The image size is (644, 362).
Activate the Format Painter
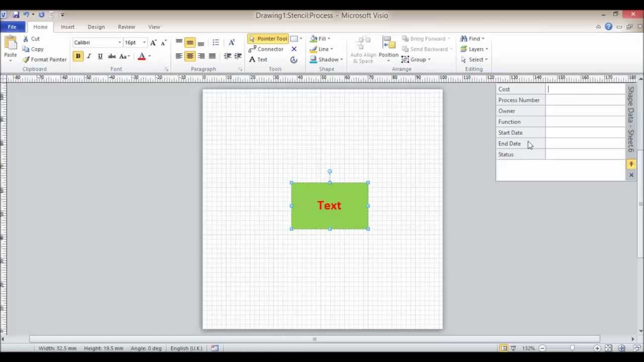pyautogui.click(x=44, y=59)
